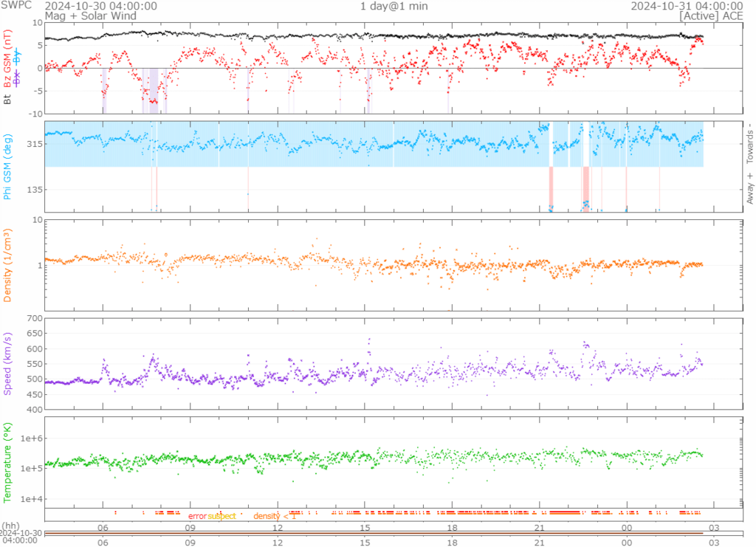Click the yellow suspect legend label
The image size is (756, 547).
(221, 516)
